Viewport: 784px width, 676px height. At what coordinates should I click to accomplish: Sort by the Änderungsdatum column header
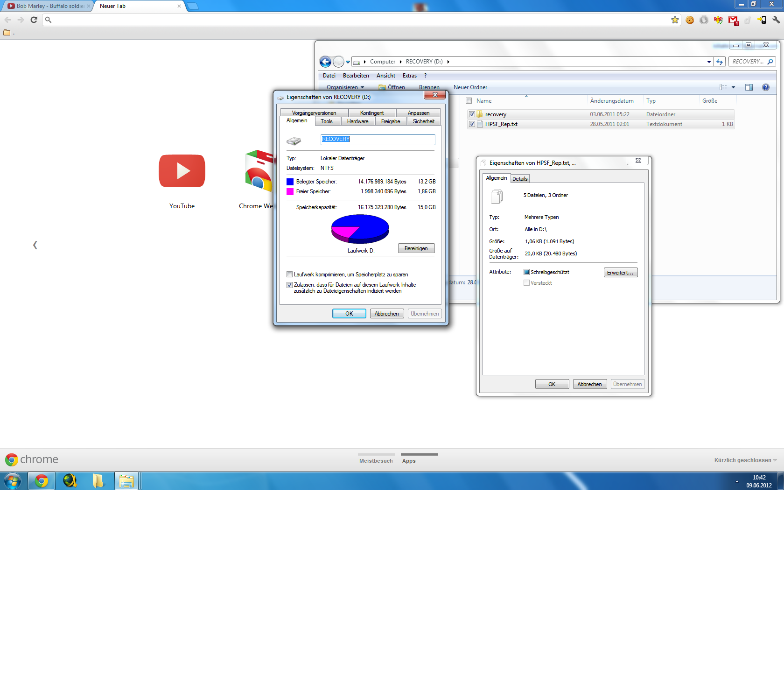(612, 101)
